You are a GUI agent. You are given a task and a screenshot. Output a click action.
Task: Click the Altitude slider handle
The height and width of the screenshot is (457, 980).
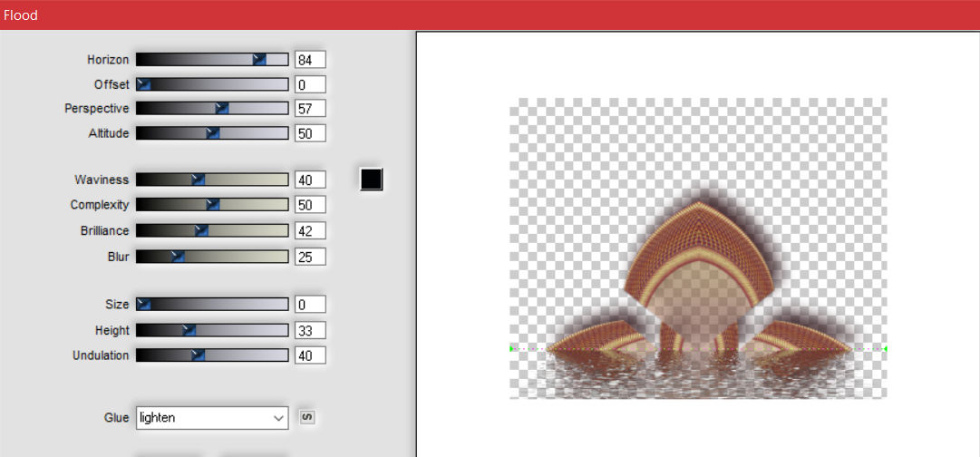coord(213,133)
